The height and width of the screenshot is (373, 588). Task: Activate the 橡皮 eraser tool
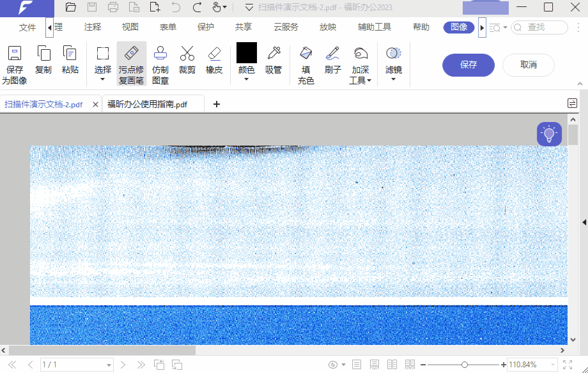point(214,59)
